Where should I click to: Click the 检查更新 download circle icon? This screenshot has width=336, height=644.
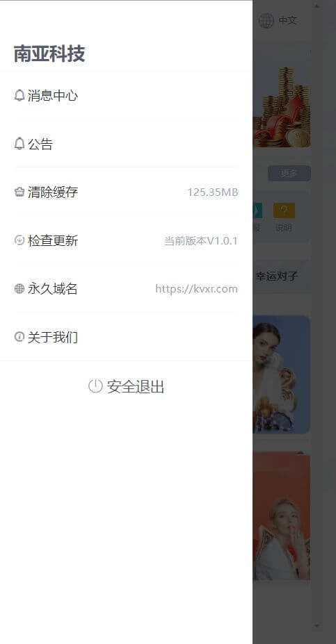click(19, 240)
